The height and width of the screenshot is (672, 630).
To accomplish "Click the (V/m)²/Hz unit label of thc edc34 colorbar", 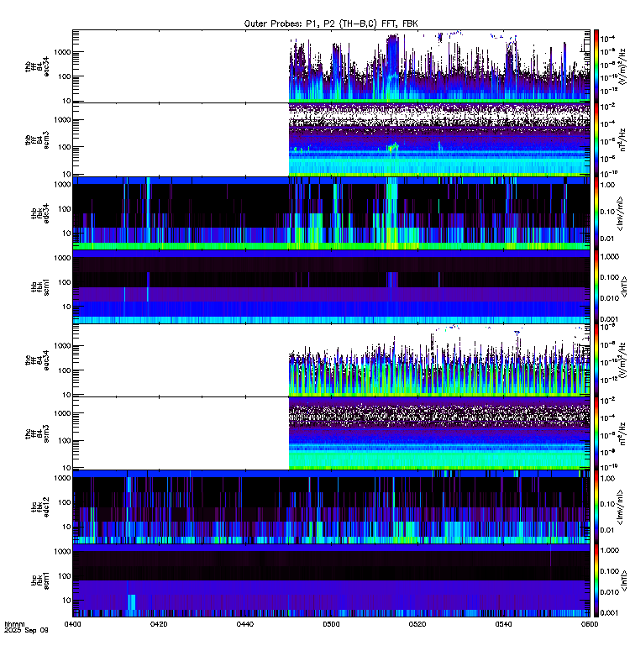I will tap(623, 360).
